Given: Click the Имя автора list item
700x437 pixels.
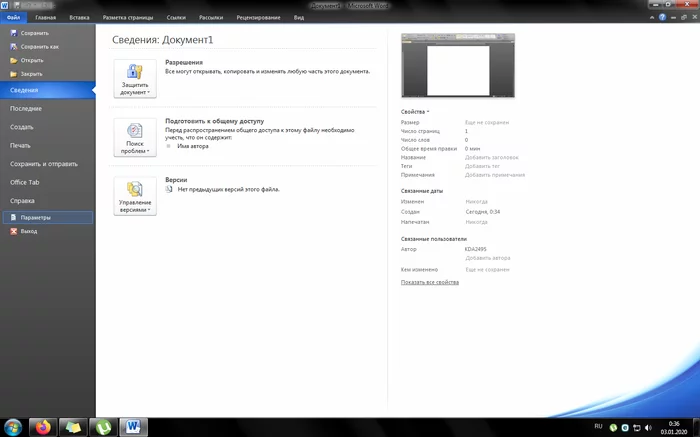Looking at the screenshot, I should click(193, 146).
